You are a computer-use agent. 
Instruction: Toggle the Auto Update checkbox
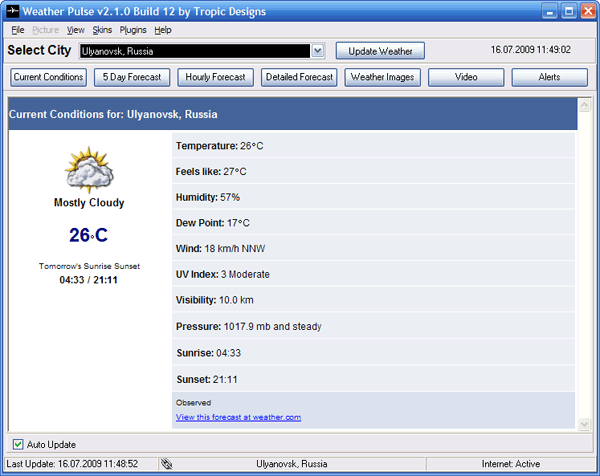(x=18, y=444)
